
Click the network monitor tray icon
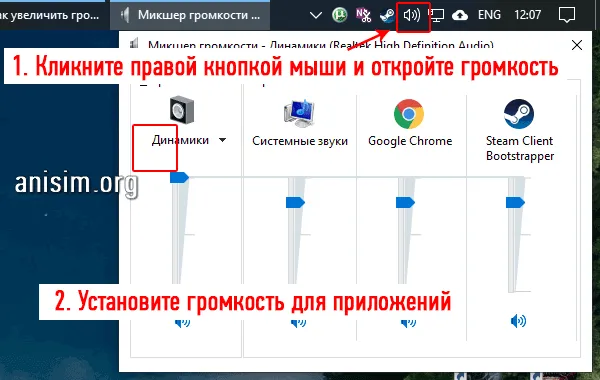click(x=436, y=15)
